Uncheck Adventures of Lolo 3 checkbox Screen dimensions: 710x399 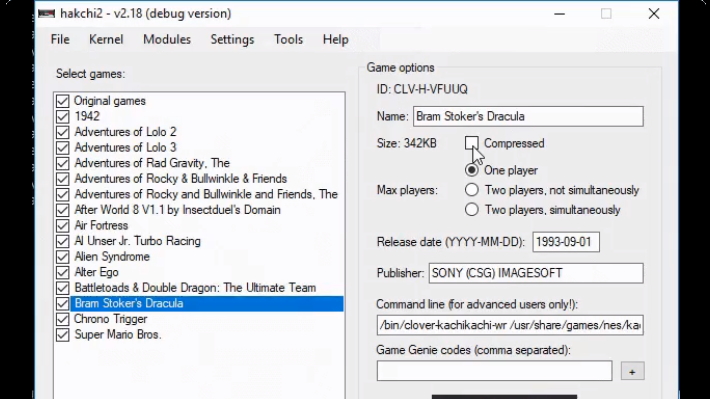click(62, 148)
